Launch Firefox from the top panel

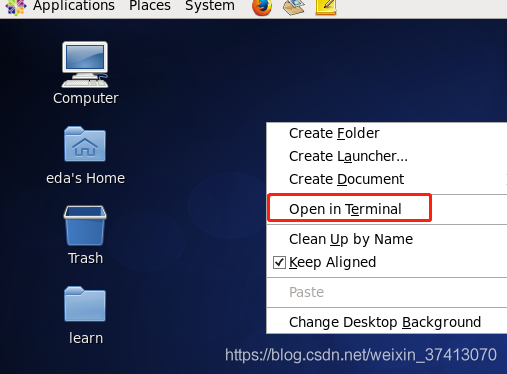262,7
